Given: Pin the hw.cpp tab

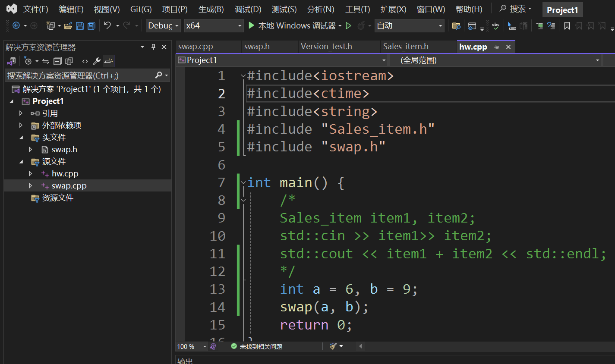Looking at the screenshot, I should (x=497, y=47).
